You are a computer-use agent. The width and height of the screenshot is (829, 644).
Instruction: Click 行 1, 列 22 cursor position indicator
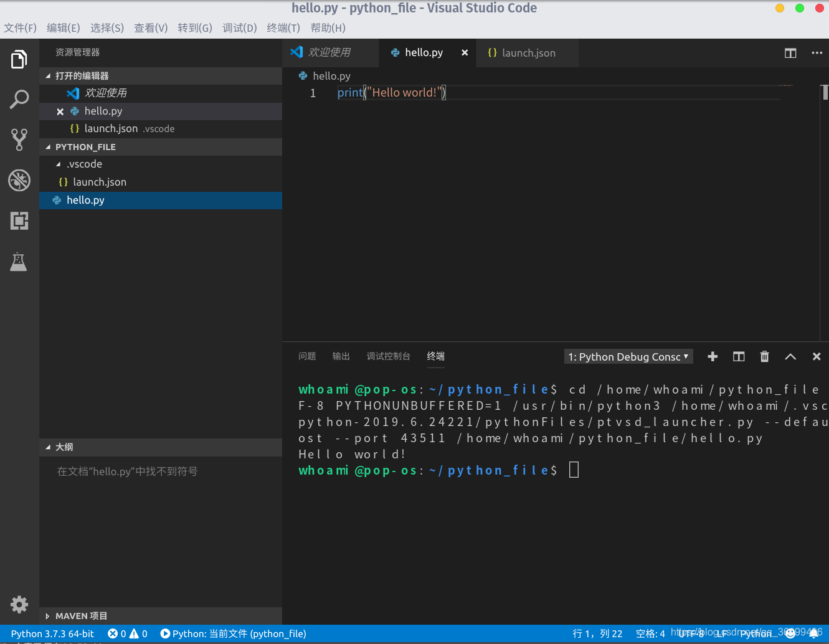597,633
